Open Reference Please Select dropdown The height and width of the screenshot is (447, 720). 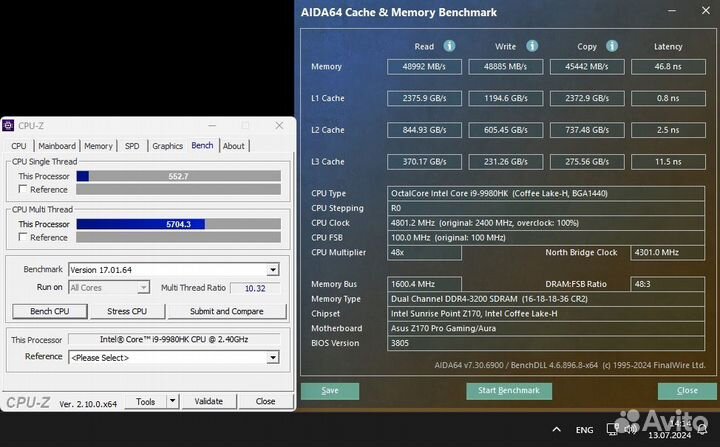tap(273, 357)
